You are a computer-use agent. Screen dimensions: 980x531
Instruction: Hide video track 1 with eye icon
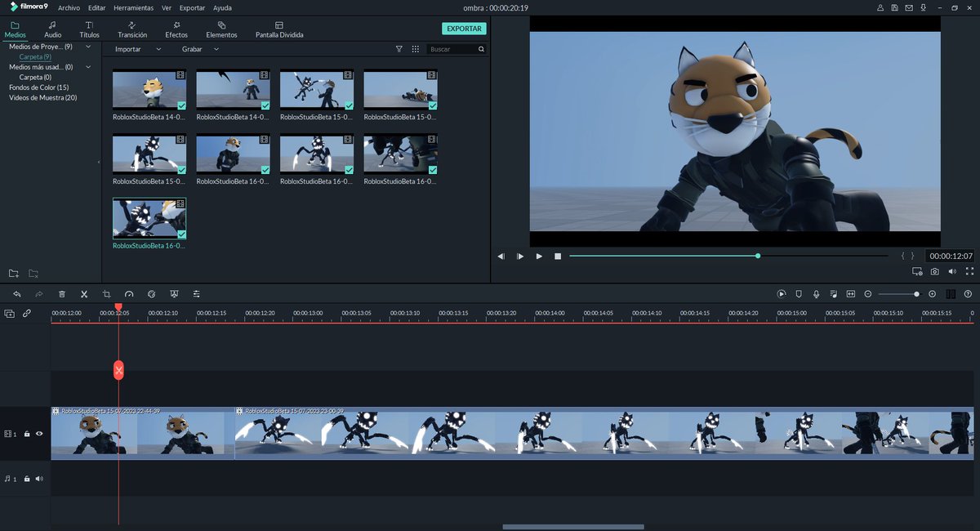point(38,434)
